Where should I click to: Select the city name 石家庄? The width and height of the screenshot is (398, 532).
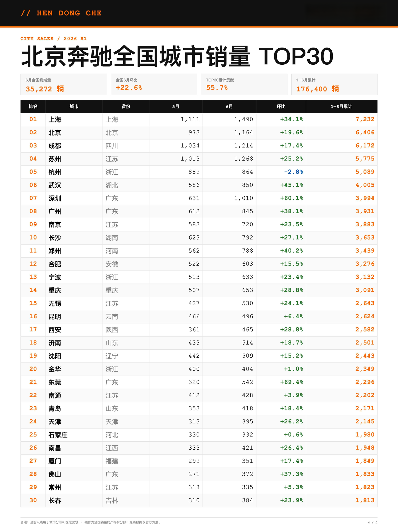[x=58, y=435]
